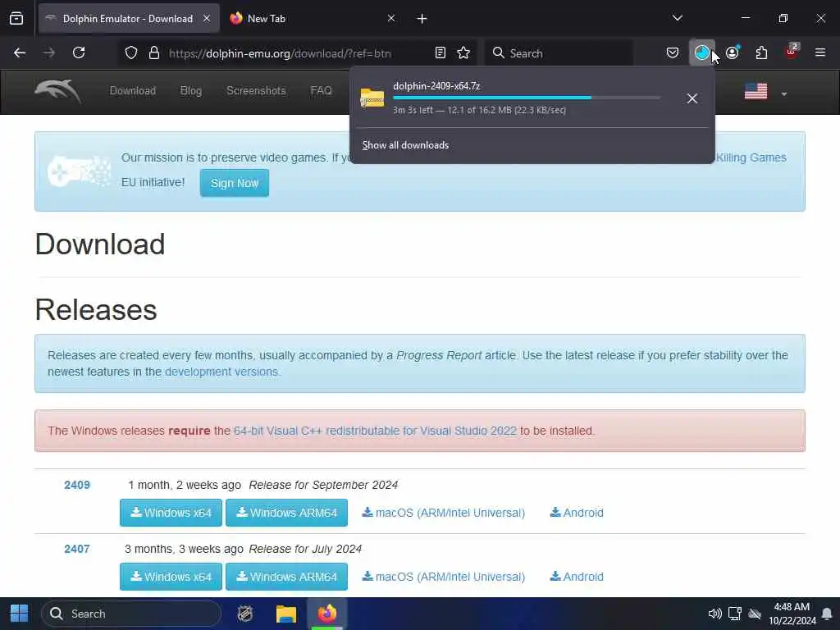Open the Firefox View icon
This screenshot has width=840, height=630.
tap(16, 19)
